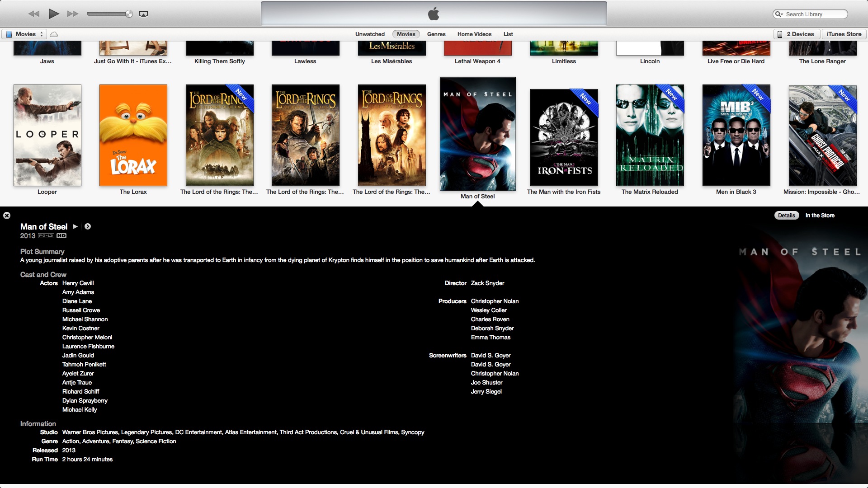Image resolution: width=868 pixels, height=488 pixels.
Task: Select the Movies view tab
Action: (406, 34)
